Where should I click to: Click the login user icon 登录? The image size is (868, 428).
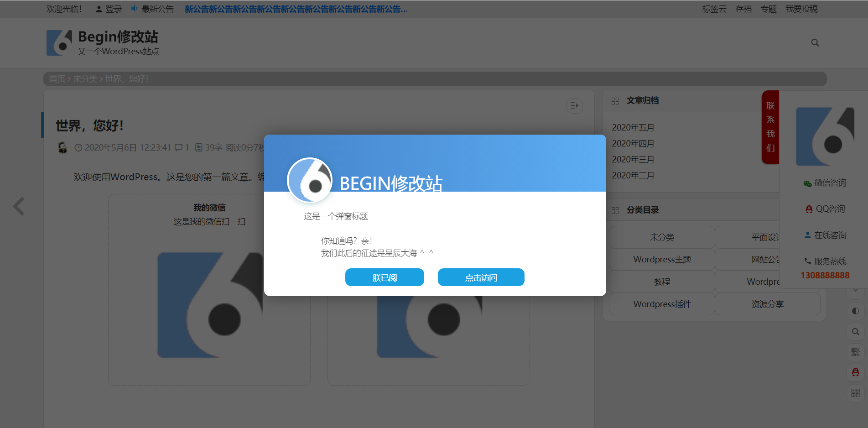99,9
